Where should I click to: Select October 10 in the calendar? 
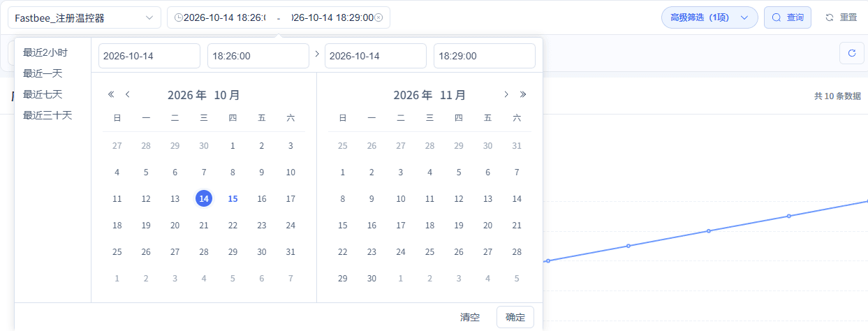pyautogui.click(x=290, y=172)
